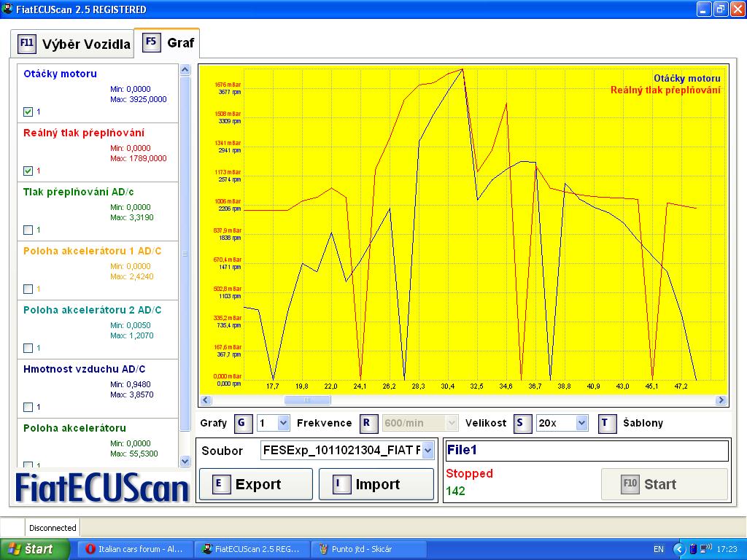The height and width of the screenshot is (560, 747).
Task: Click the graph's horizontal scrollbar thumb
Action: pos(307,400)
